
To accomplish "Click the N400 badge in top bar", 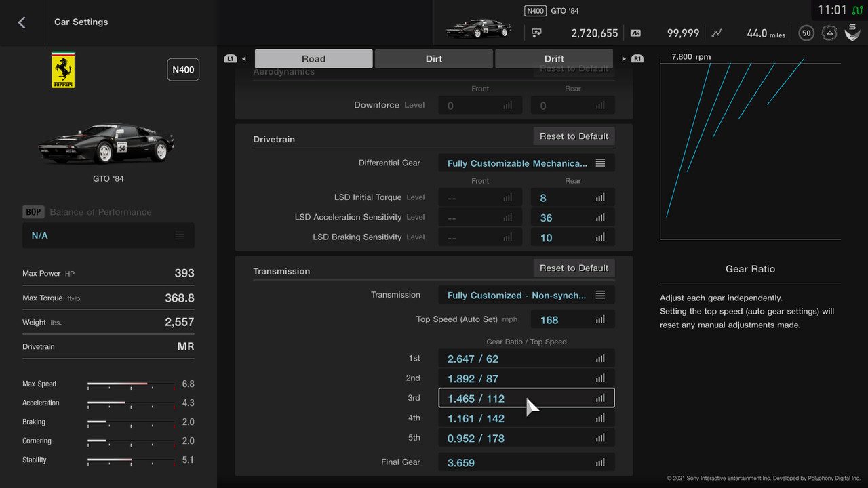I will tap(535, 11).
